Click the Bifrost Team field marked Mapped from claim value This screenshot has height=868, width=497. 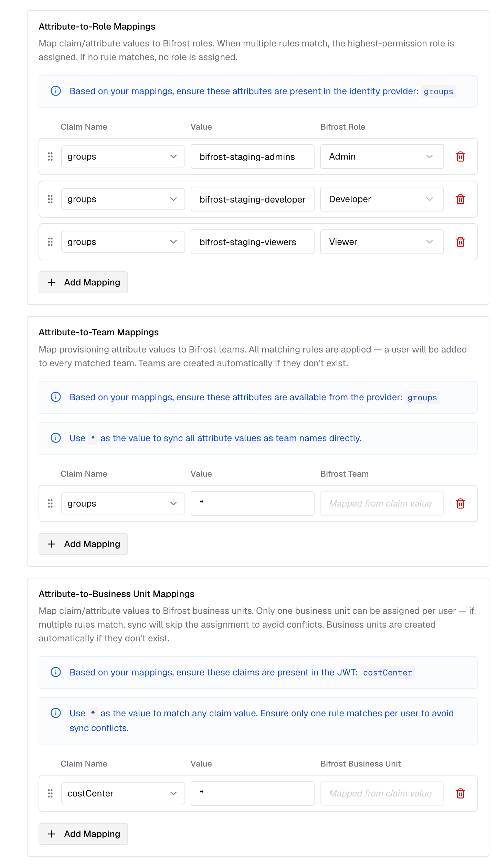point(382,504)
